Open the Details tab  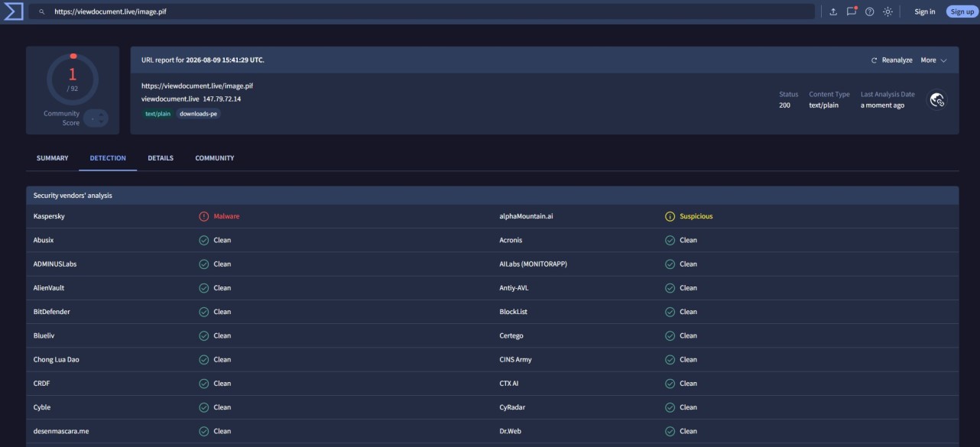[161, 158]
